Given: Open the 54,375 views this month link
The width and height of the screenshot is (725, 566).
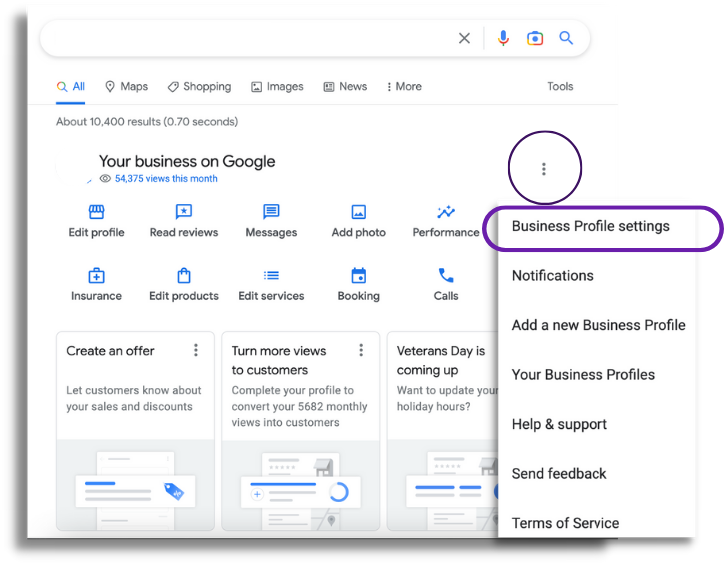Looking at the screenshot, I should (166, 178).
